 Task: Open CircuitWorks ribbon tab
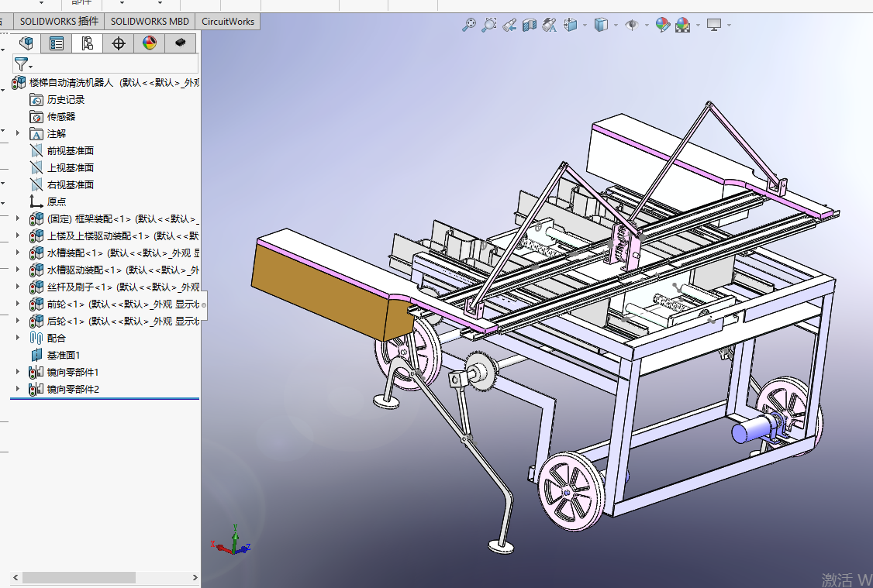[228, 21]
